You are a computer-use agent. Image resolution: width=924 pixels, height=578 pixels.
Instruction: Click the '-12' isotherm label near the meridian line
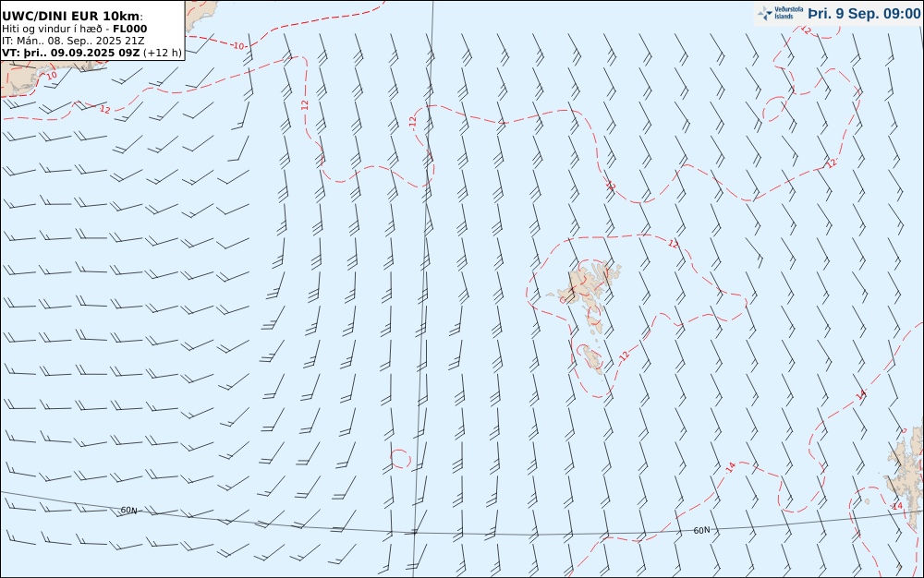[x=412, y=123]
